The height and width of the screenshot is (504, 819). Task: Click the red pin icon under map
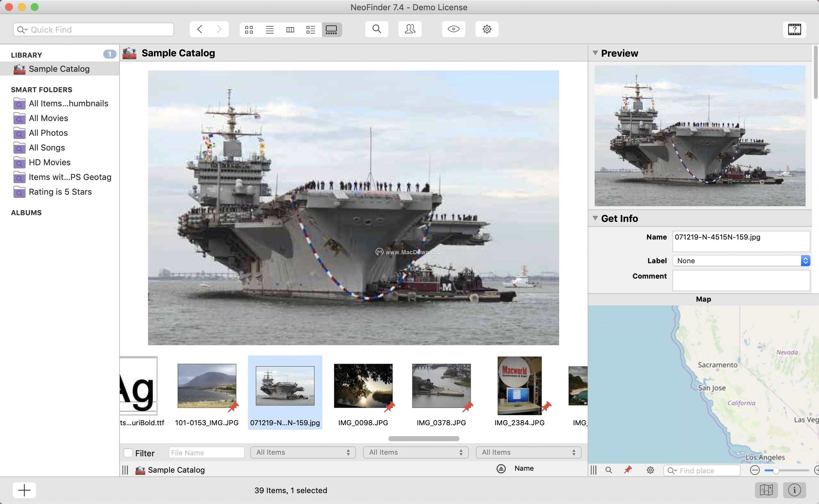coord(628,470)
